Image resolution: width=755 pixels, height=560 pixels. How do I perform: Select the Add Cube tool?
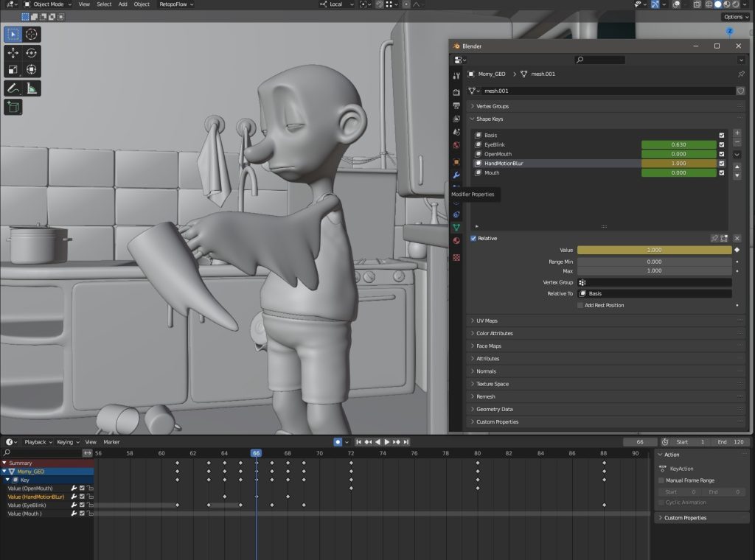click(13, 107)
